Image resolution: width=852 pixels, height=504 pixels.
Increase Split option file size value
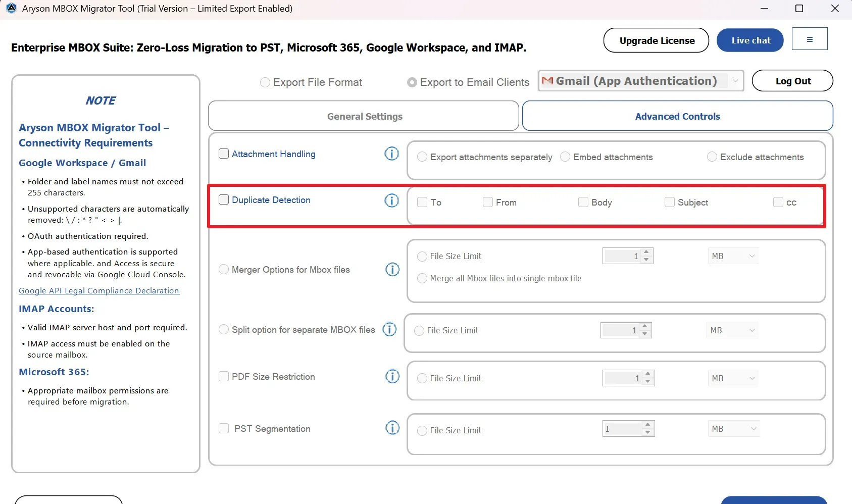point(645,326)
